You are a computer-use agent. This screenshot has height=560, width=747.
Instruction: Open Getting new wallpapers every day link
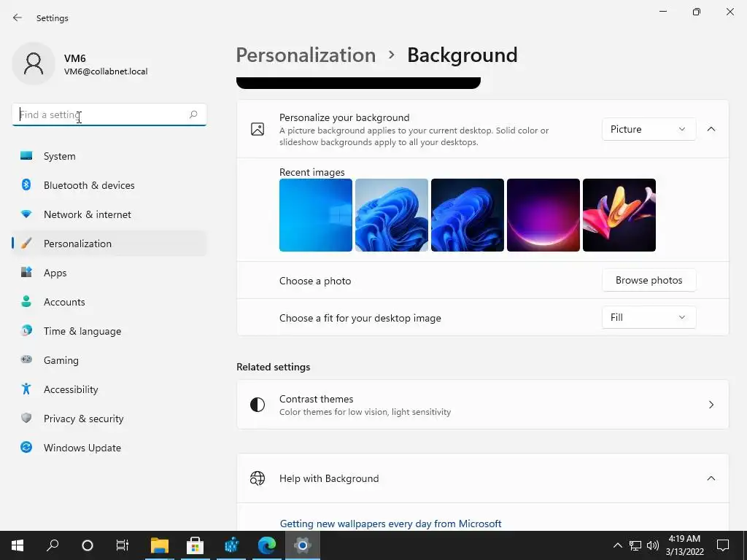click(x=390, y=524)
